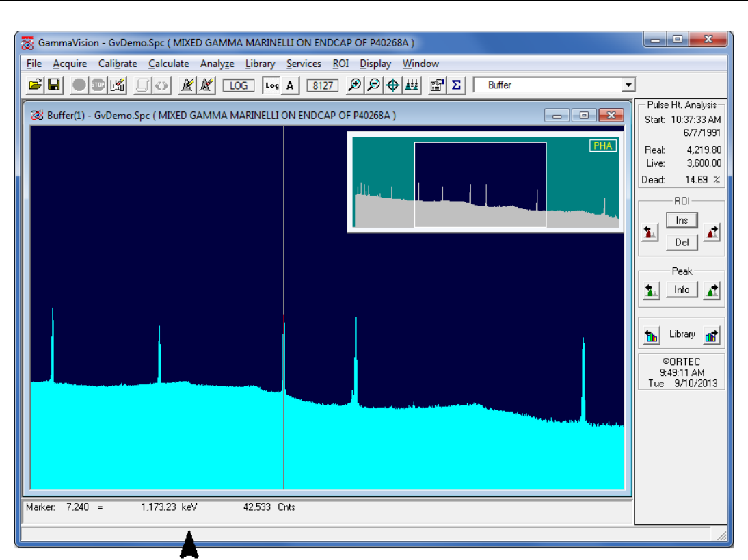Close the Buffer(1) child window
748x560 pixels.
coord(611,116)
